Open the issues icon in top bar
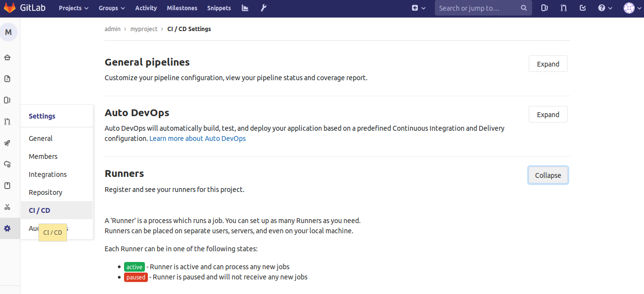Screen dimensions: 644x294 click(545, 8)
